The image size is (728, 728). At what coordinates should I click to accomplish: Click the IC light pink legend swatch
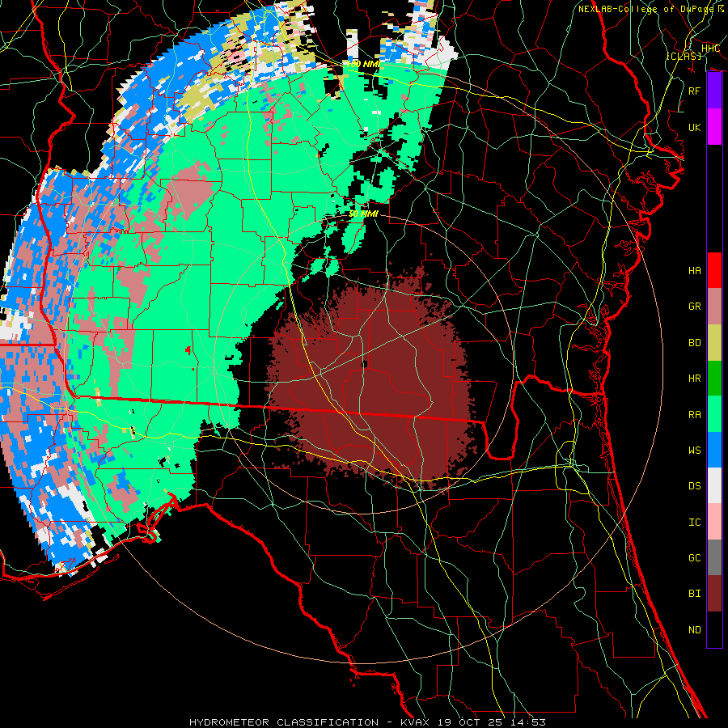pos(714,522)
